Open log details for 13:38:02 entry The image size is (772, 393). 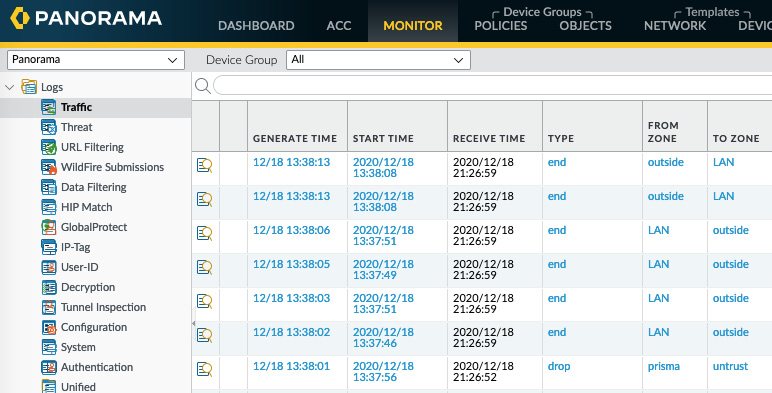(x=204, y=335)
